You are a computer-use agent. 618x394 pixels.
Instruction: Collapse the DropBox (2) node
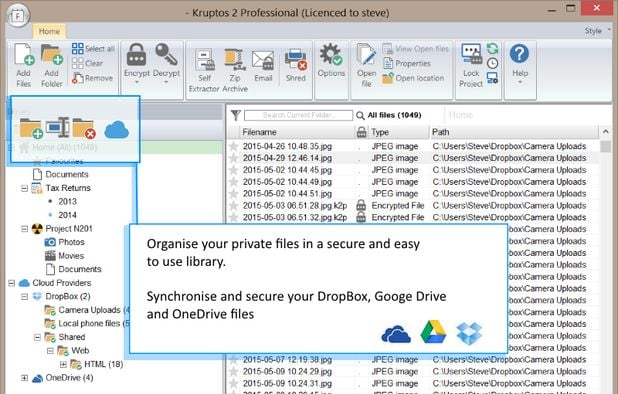pos(24,296)
